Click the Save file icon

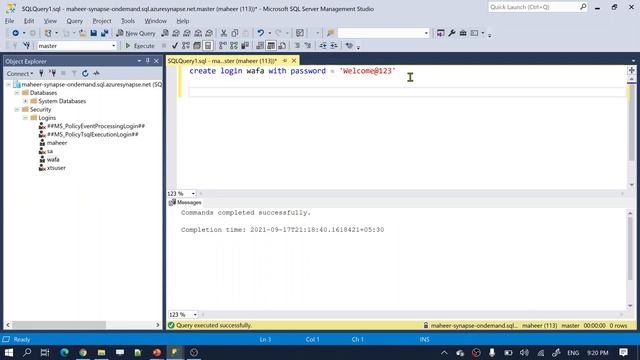[93, 33]
